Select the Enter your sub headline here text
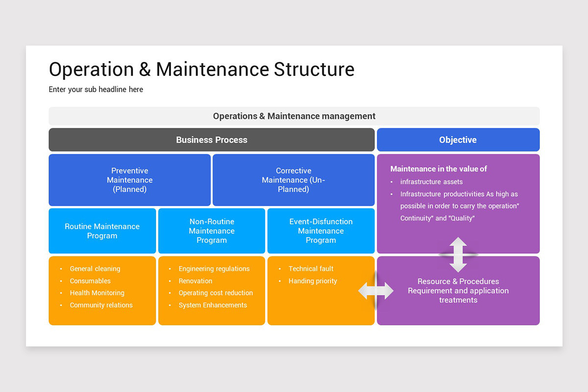 point(96,89)
